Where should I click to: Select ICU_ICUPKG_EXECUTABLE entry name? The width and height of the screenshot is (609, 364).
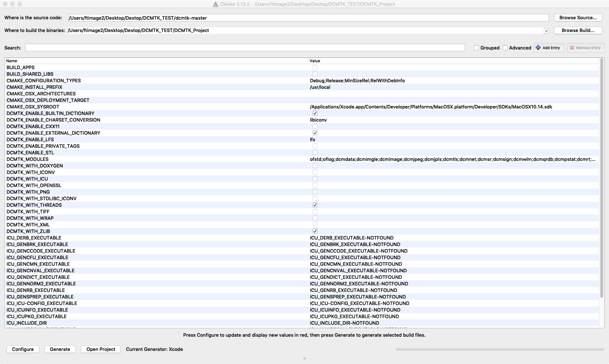pyautogui.click(x=36, y=316)
